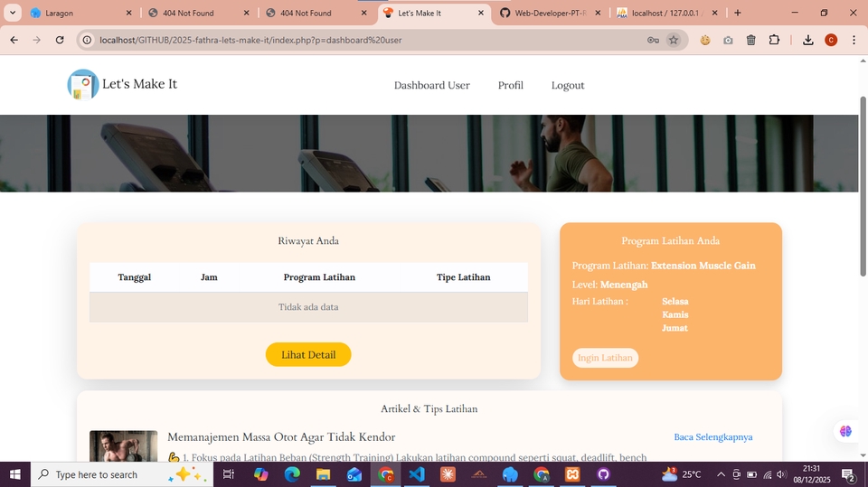Open Microsoft Edge from taskbar
This screenshot has width=868, height=487.
tap(292, 474)
